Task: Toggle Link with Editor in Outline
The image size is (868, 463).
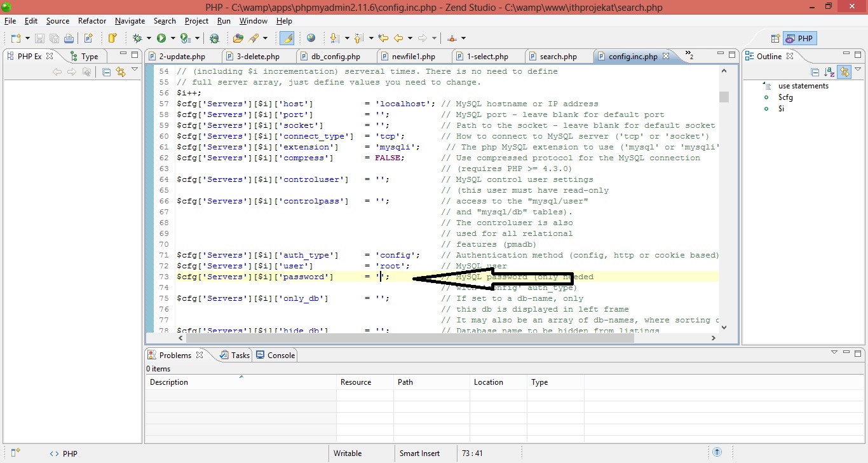Action: pyautogui.click(x=844, y=72)
